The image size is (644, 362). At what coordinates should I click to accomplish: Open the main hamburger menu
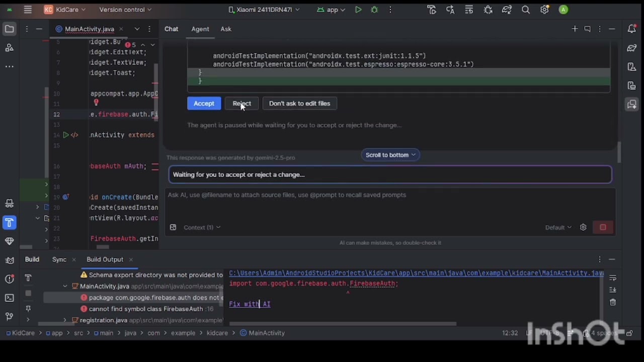coord(28,10)
